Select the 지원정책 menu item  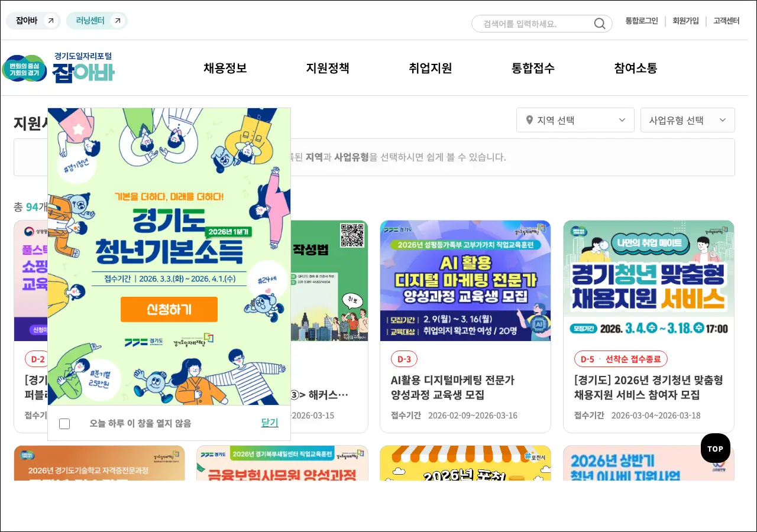(x=328, y=68)
